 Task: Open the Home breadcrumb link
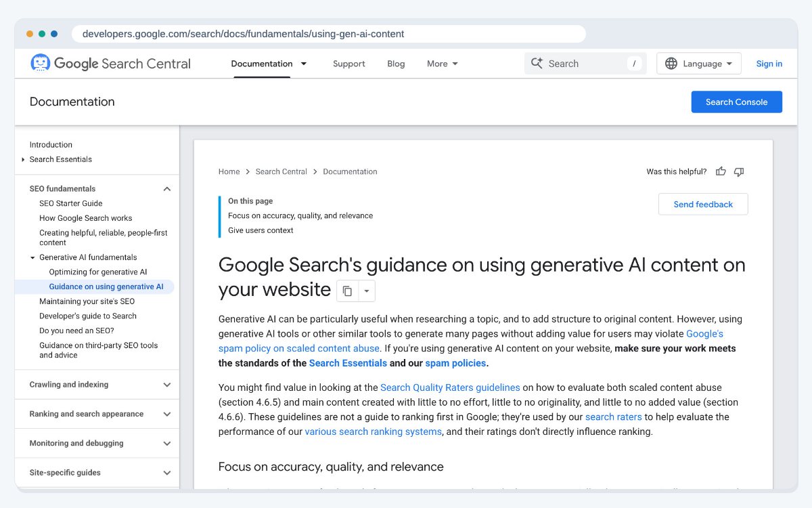(x=229, y=171)
